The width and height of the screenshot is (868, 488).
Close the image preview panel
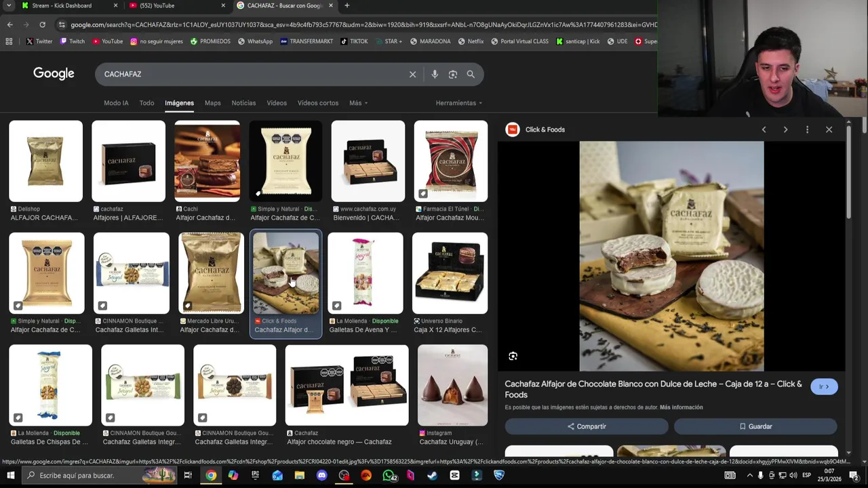pyautogui.click(x=829, y=129)
